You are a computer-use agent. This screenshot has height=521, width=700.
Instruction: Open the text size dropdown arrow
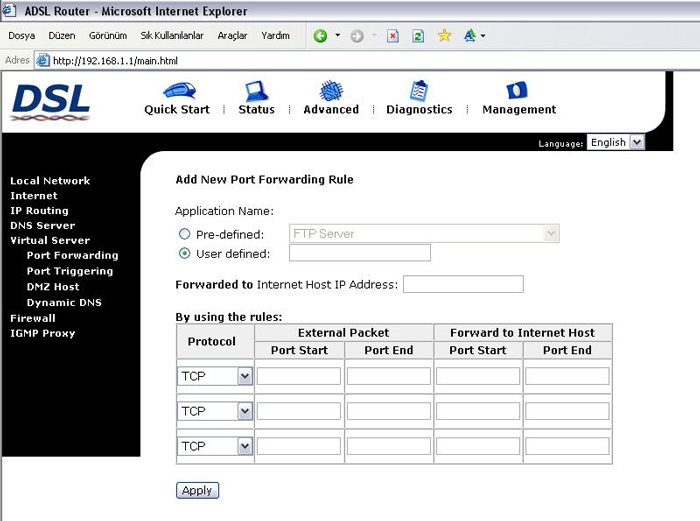[483, 36]
